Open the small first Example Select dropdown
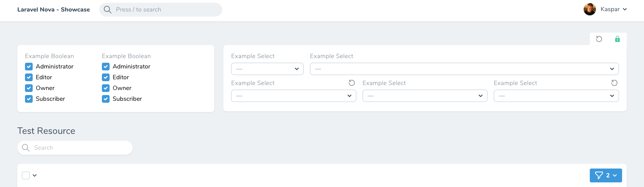 [x=267, y=69]
